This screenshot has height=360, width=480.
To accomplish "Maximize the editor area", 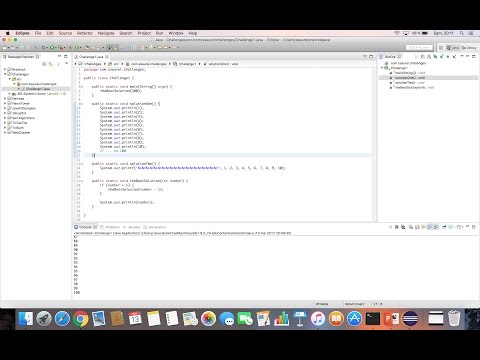I will tap(371, 56).
